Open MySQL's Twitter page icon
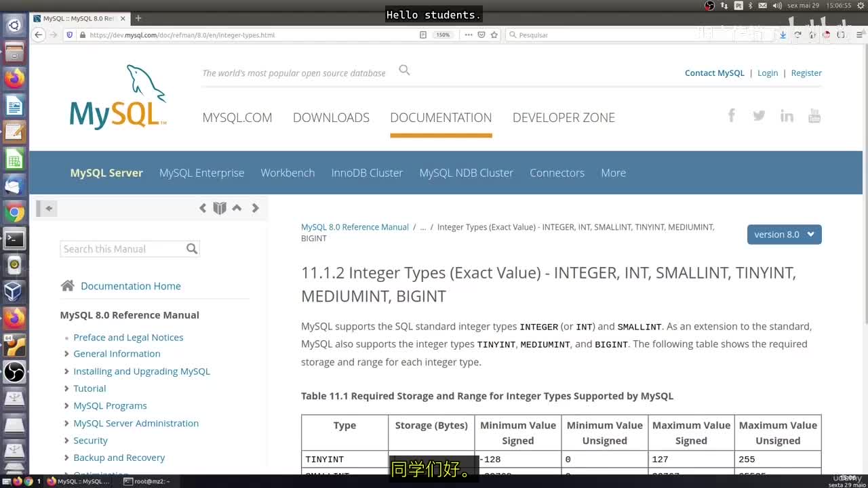868x488 pixels. [x=759, y=116]
